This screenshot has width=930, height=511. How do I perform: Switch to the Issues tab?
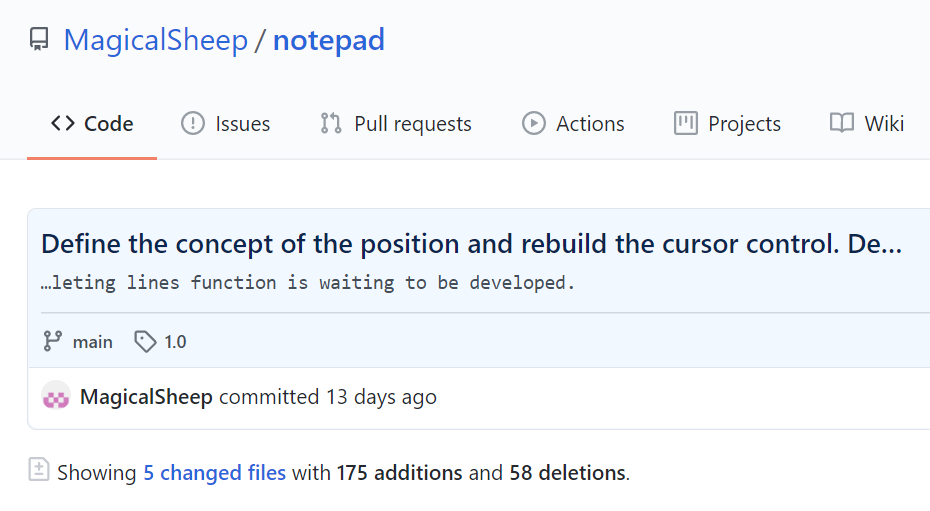tap(225, 123)
